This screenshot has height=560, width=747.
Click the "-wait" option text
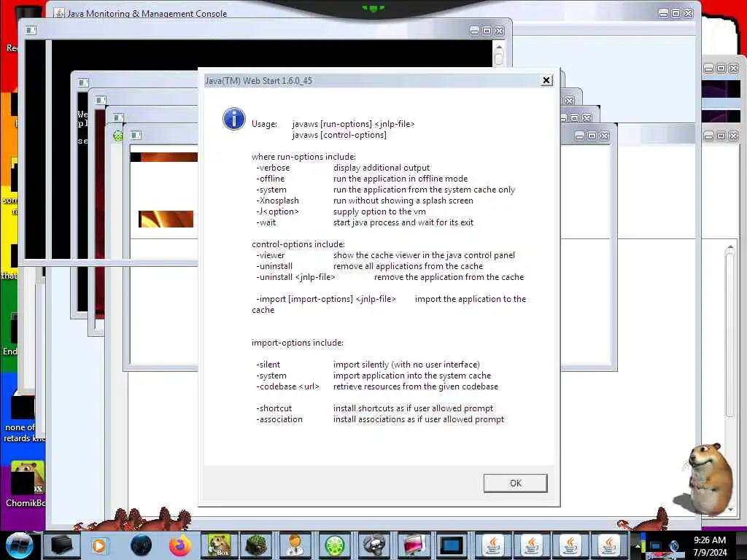point(266,222)
